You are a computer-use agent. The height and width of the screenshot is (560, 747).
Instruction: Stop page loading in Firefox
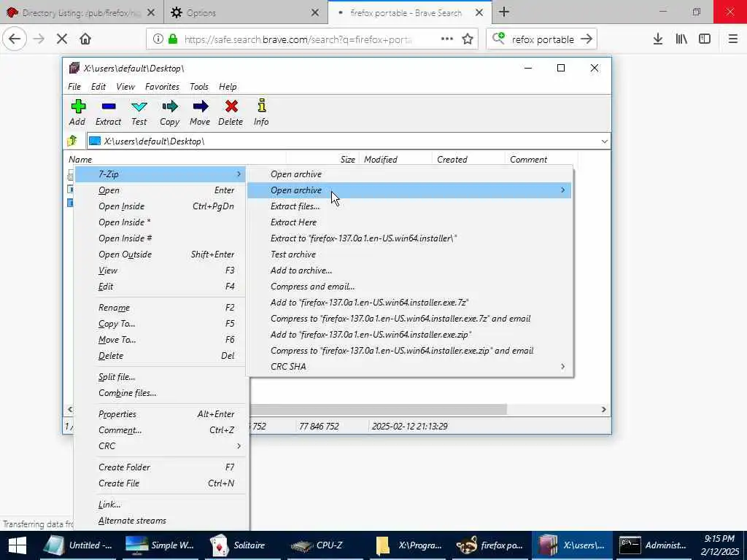tap(62, 39)
